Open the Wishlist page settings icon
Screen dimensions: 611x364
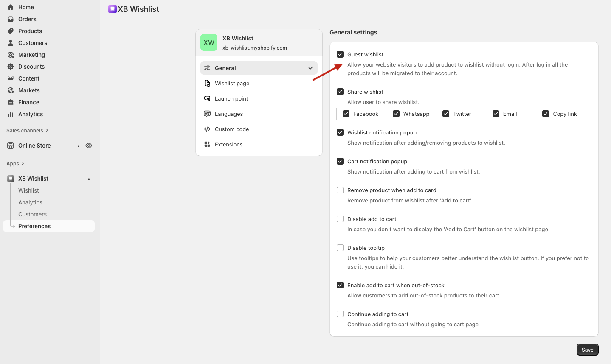click(207, 83)
